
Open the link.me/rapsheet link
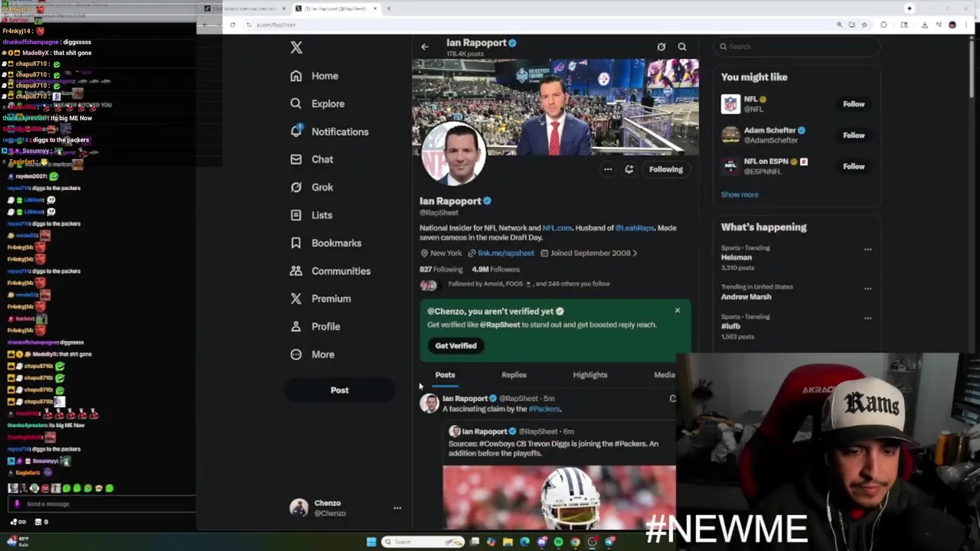(505, 253)
